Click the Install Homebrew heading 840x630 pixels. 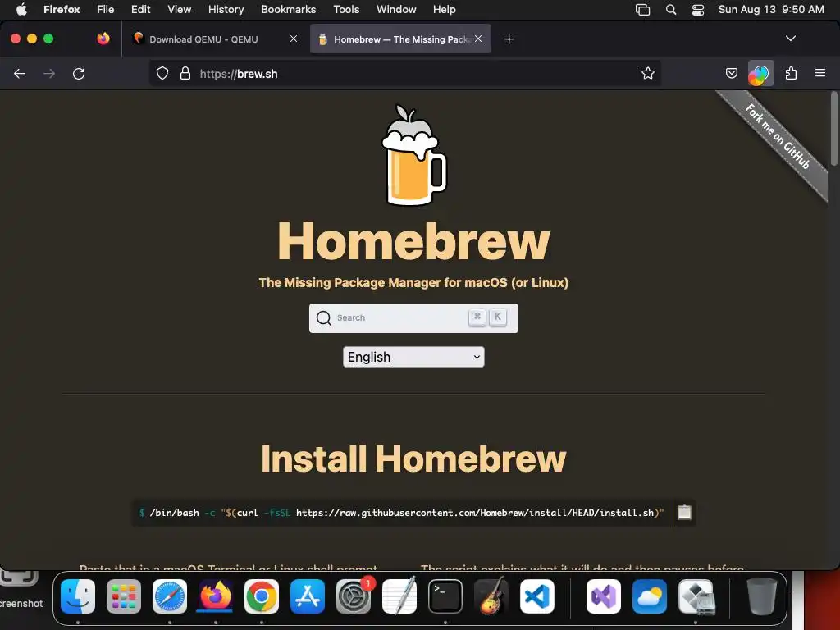(x=413, y=459)
